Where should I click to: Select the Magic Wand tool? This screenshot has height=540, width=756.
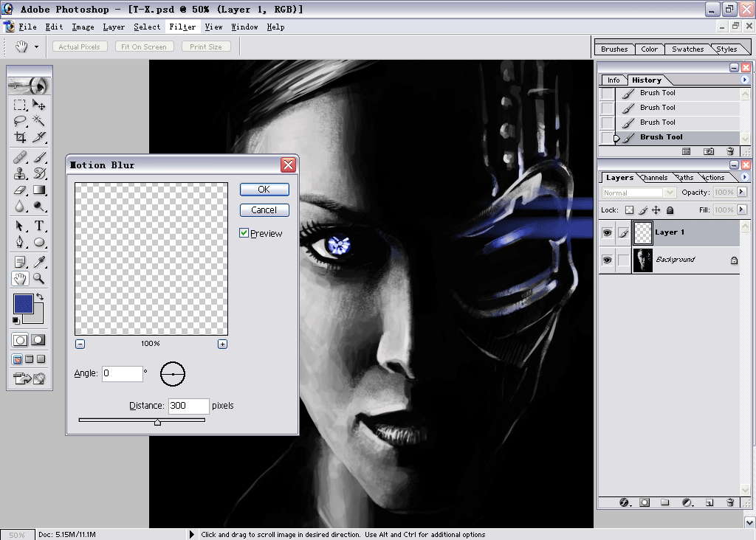39,120
